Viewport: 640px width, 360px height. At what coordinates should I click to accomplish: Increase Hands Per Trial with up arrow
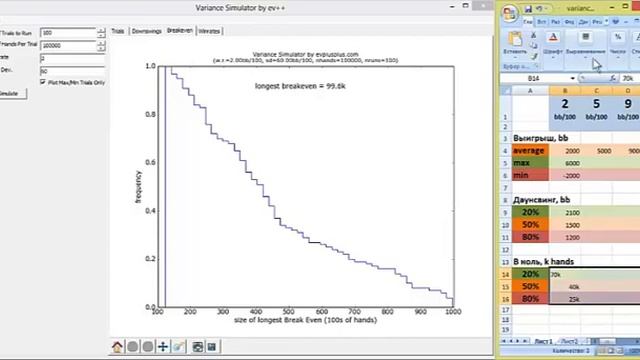101,43
